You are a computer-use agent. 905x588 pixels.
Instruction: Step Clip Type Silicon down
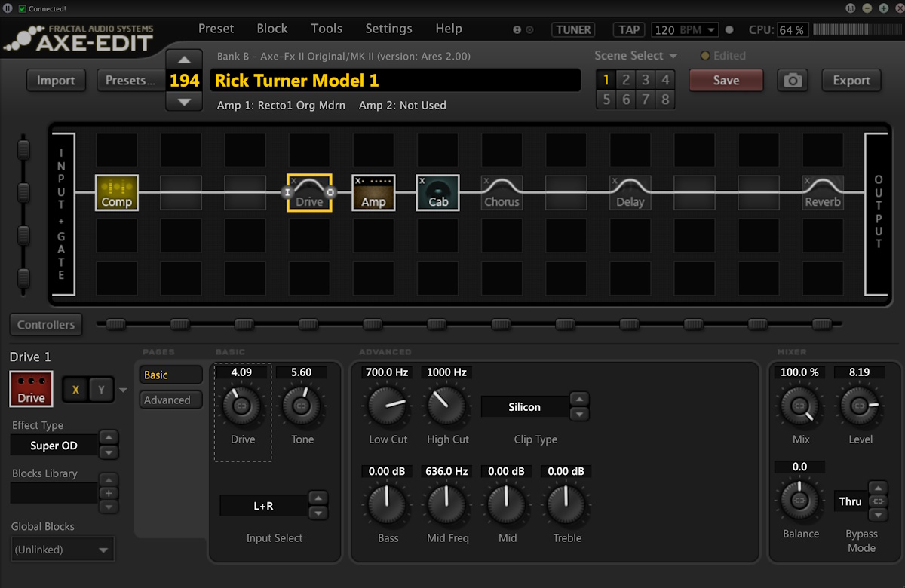tap(579, 414)
